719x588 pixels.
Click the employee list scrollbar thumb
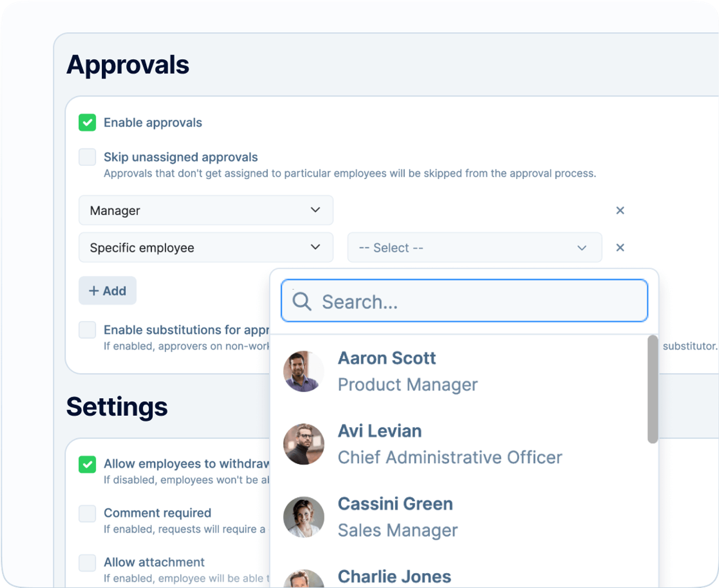652,389
